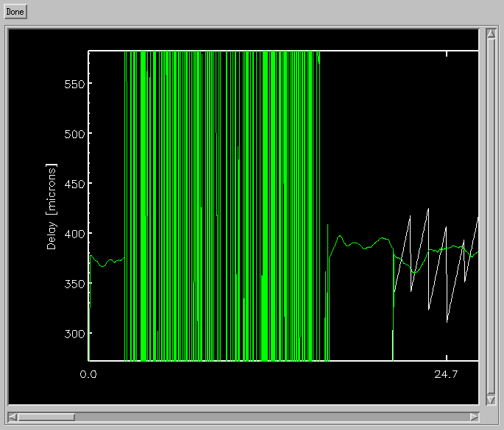This screenshot has width=504, height=430.
Task: Click the horizontal scrollbar right arrow
Action: [x=473, y=417]
